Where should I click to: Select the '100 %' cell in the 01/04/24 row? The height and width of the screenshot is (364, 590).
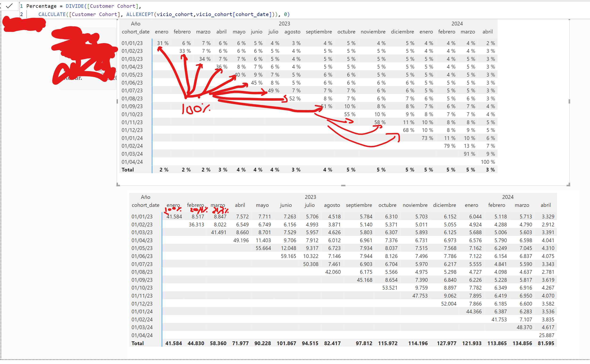pos(488,162)
